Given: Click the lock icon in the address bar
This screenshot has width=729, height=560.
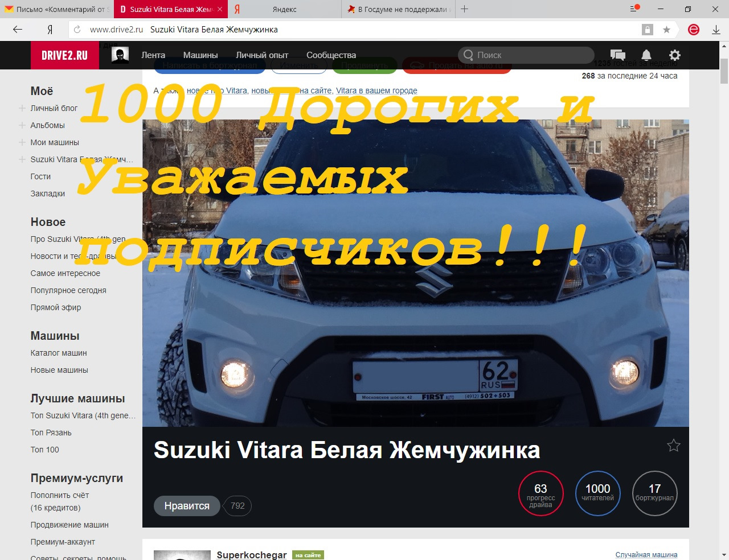Looking at the screenshot, I should click(x=648, y=30).
